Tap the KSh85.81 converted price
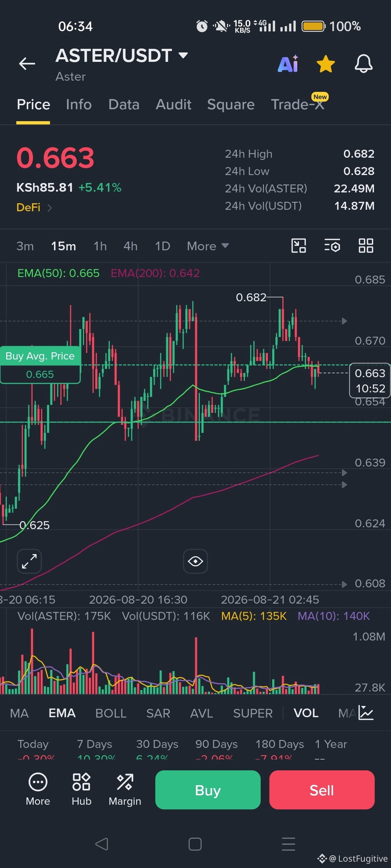The image size is (391, 868). [45, 187]
